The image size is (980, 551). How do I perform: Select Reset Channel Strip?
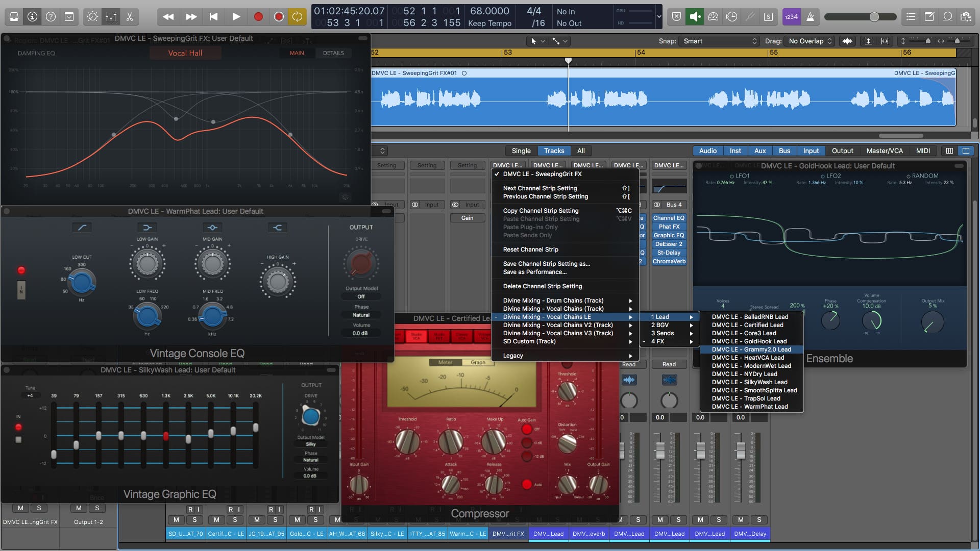click(565, 249)
